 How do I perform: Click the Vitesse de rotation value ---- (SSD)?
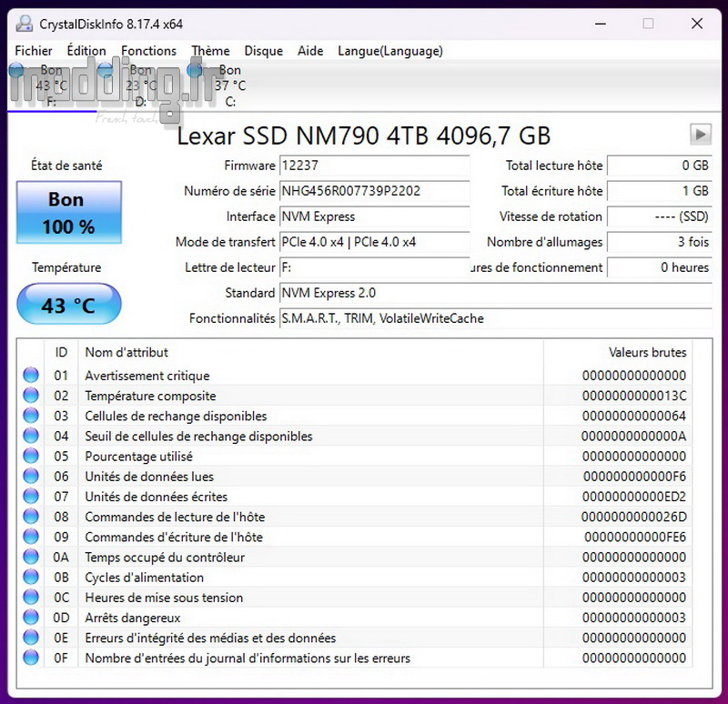659,216
